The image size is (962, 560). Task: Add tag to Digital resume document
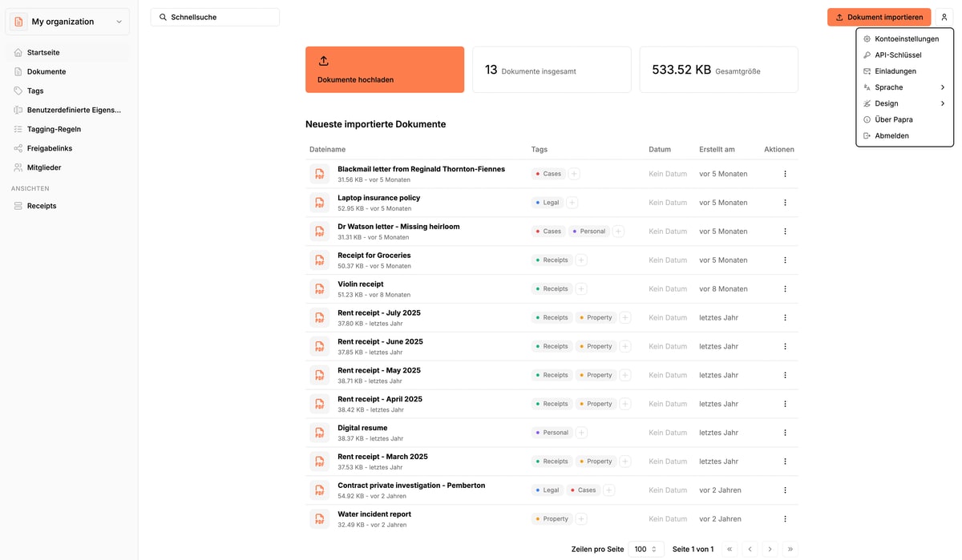coord(581,433)
